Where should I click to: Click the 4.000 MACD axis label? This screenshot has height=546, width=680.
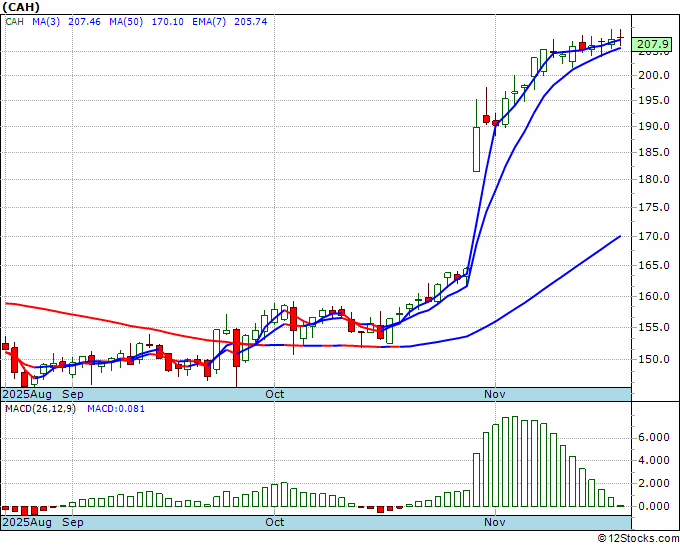tap(654, 461)
